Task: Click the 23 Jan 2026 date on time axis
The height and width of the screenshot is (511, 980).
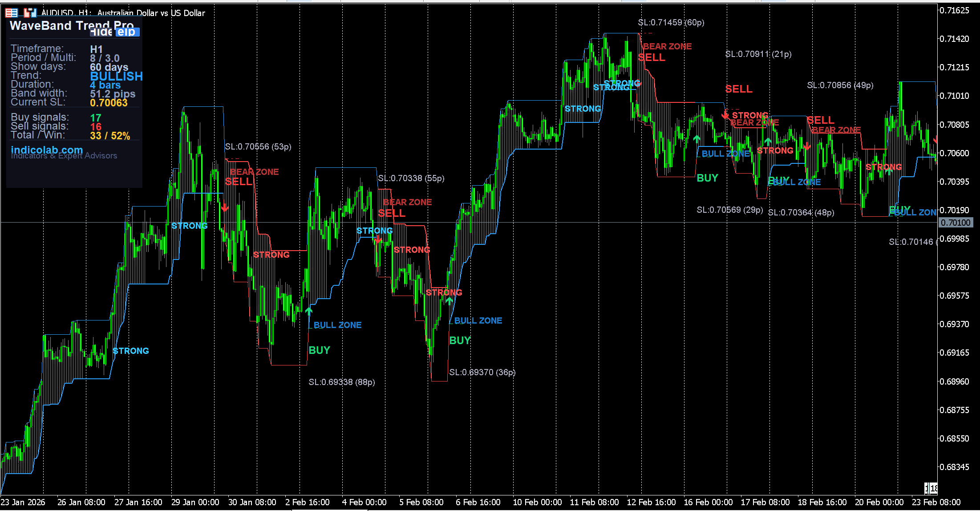Action: coord(23,502)
